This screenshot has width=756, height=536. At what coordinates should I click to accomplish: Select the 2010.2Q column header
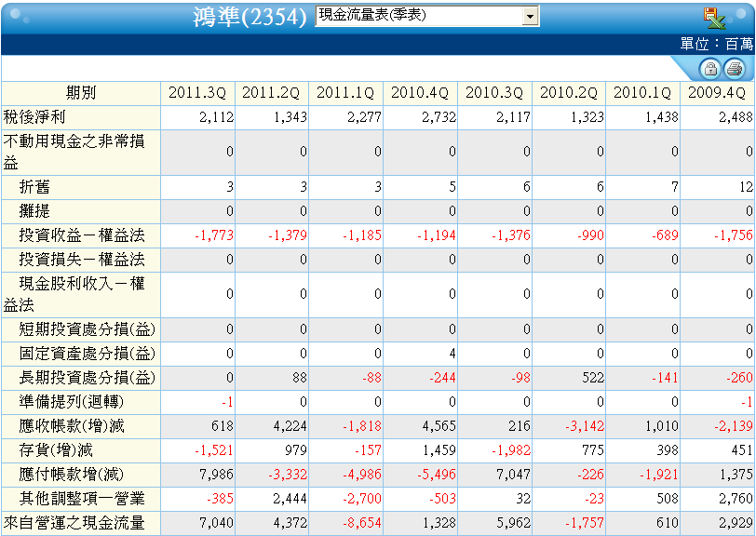[569, 92]
